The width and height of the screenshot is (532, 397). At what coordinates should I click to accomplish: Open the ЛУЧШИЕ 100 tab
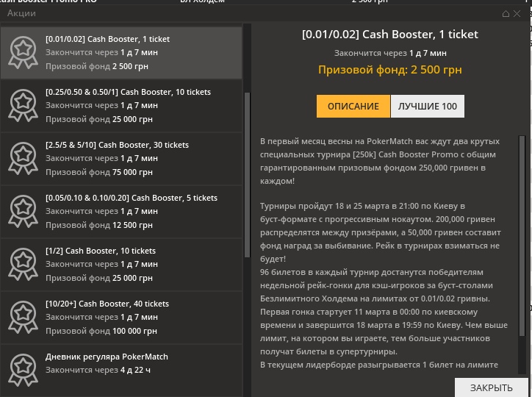pyautogui.click(x=427, y=107)
